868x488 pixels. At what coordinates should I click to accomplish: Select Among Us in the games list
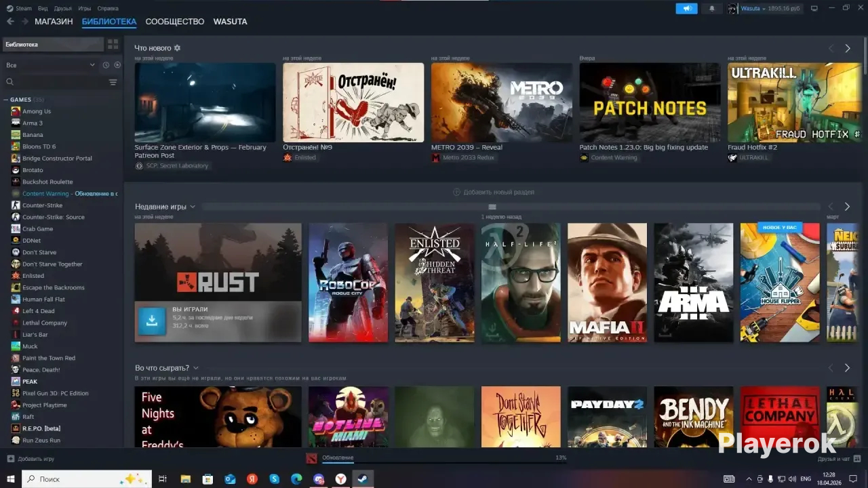coord(37,111)
